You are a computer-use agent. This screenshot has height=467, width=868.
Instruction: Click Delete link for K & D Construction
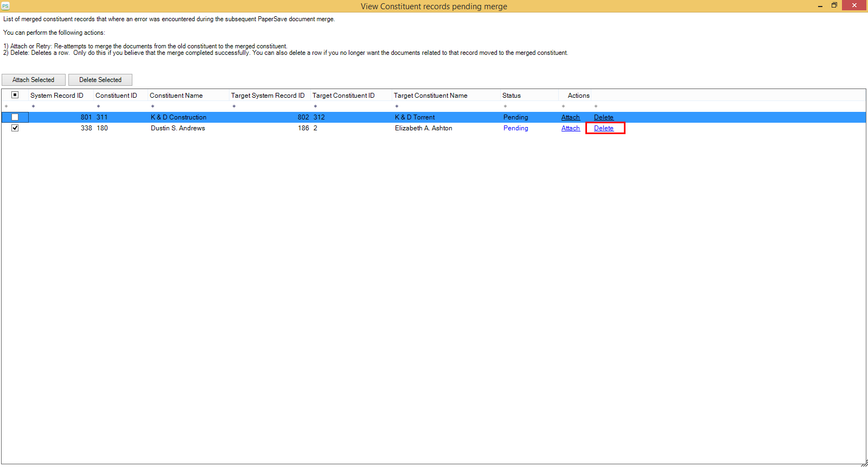point(603,117)
